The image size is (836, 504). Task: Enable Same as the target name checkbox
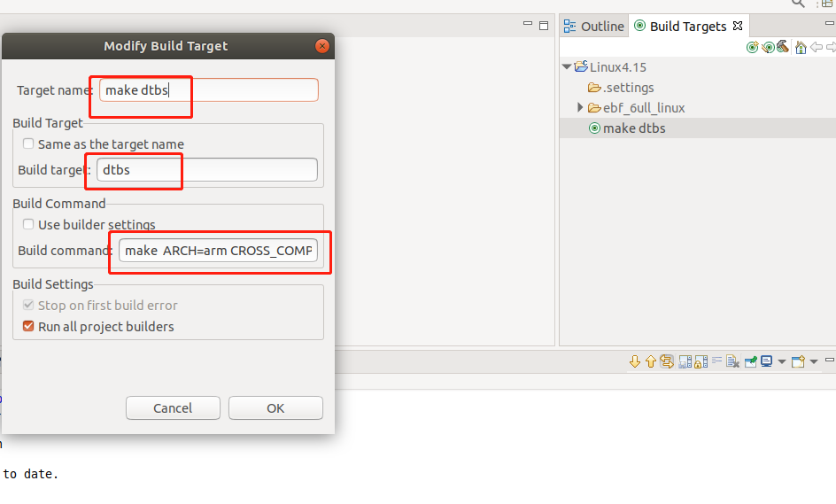[x=28, y=144]
